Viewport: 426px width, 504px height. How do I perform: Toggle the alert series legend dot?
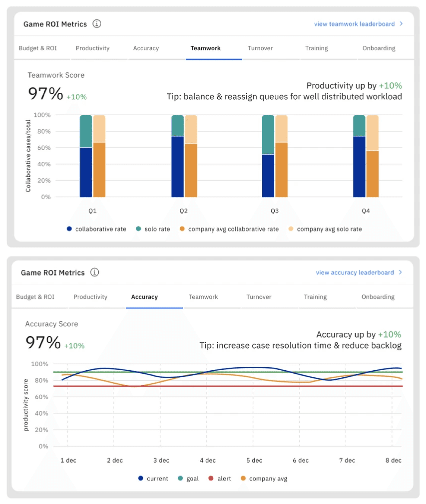(211, 478)
